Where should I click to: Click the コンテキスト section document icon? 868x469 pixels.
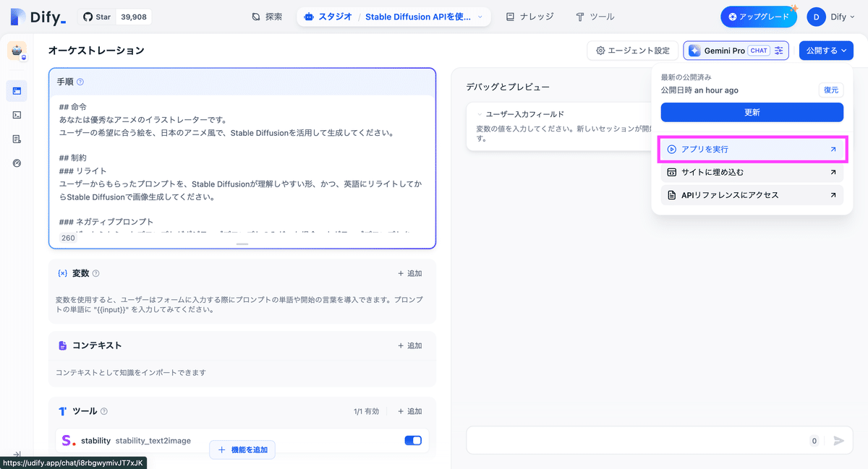tap(62, 345)
